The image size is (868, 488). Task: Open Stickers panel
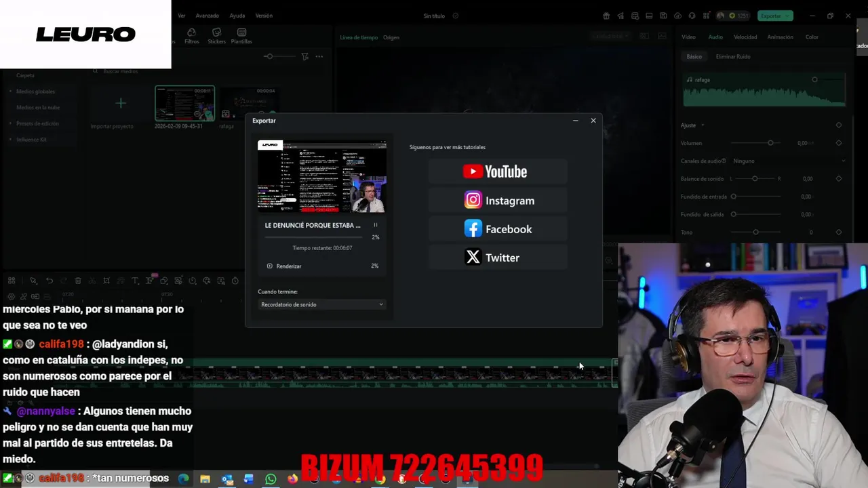216,36
